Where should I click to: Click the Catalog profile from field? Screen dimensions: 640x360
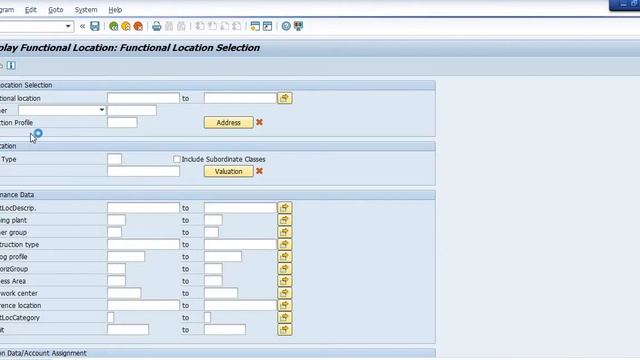(x=126, y=257)
